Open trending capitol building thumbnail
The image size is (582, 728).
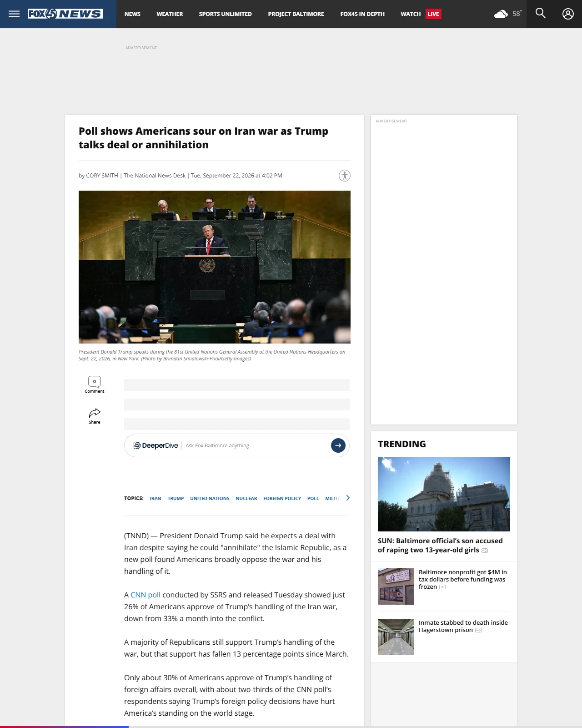(x=444, y=494)
